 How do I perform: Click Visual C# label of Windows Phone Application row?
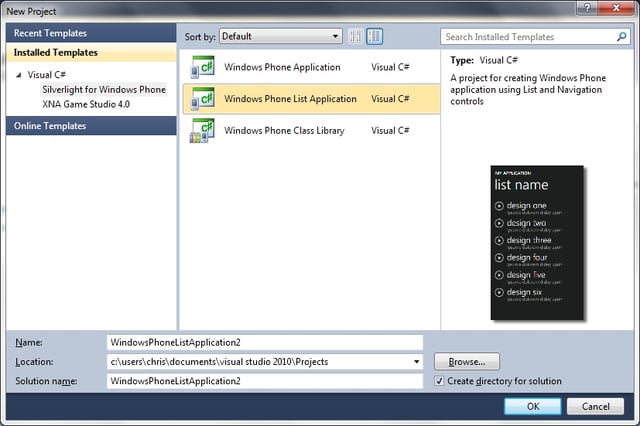point(390,67)
